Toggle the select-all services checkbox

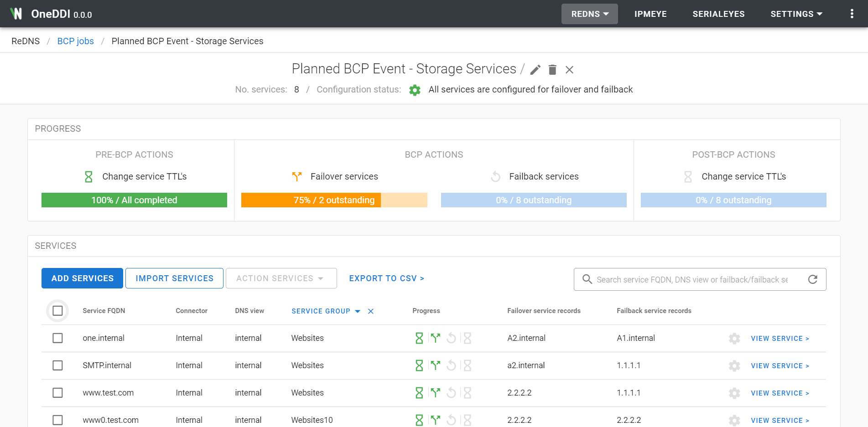[57, 311]
